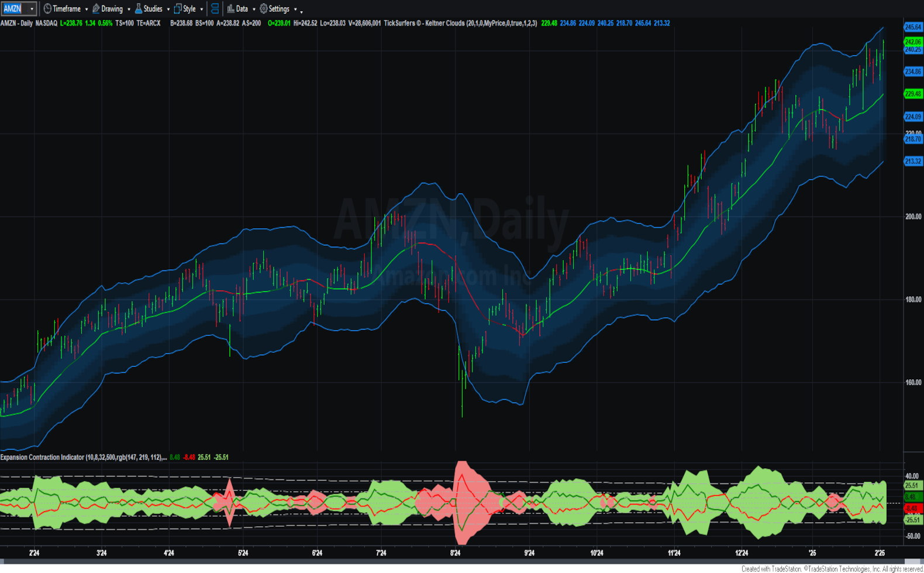Click the 160.00 price axis label

[x=913, y=383]
